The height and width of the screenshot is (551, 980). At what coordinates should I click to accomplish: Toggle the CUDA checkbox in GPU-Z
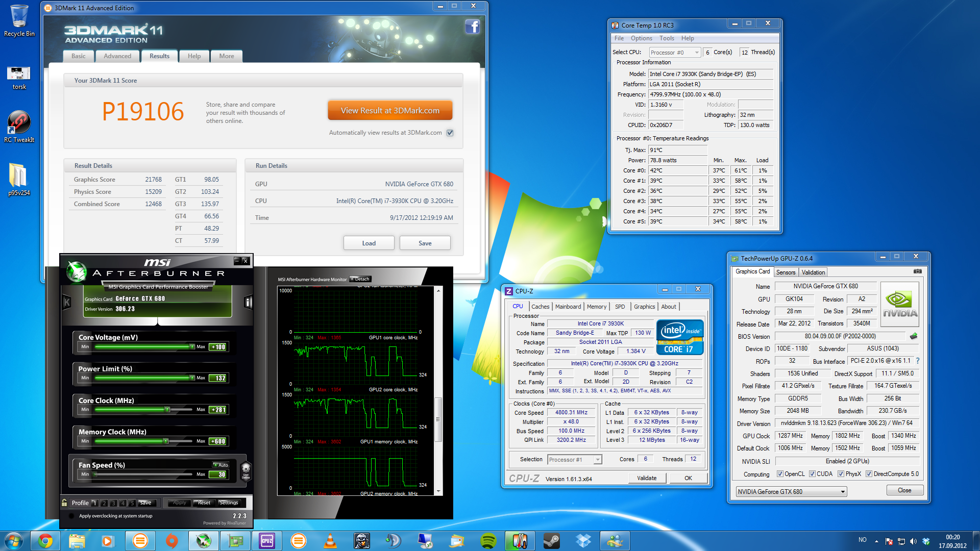point(812,474)
